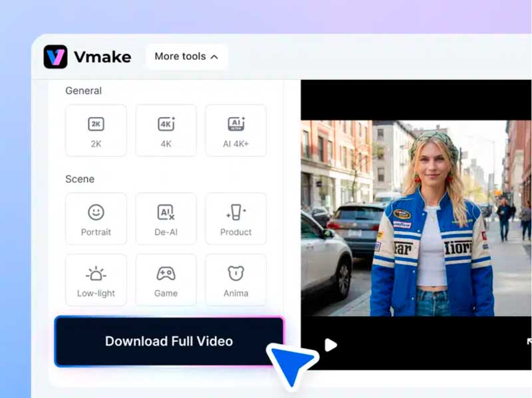This screenshot has height=398, width=532.
Task: Play the video preview
Action: pos(331,345)
